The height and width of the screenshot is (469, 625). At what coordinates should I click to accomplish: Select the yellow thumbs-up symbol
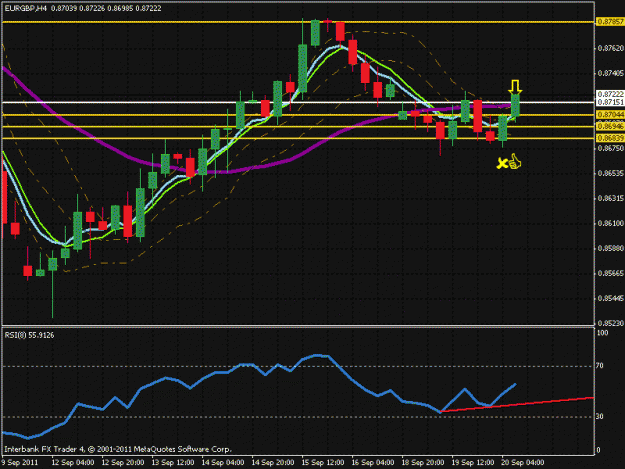click(x=515, y=161)
